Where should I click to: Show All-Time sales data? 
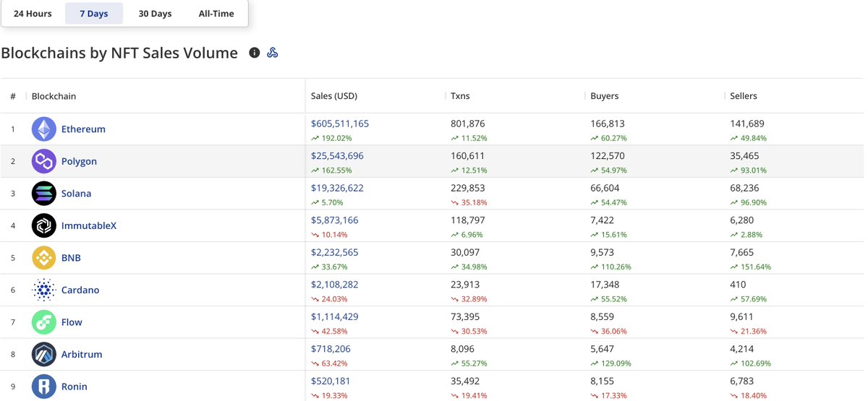pos(216,14)
